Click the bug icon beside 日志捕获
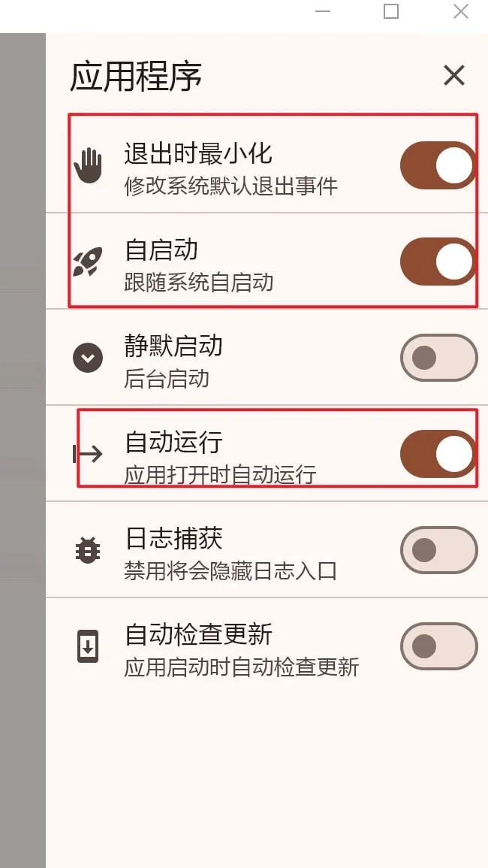The width and height of the screenshot is (488, 868). point(88,549)
